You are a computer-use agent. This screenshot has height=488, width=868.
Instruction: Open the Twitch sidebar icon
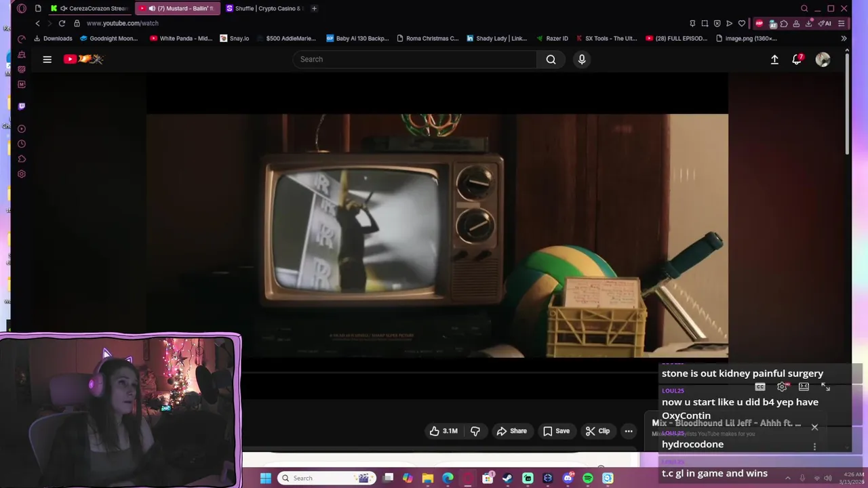click(22, 106)
